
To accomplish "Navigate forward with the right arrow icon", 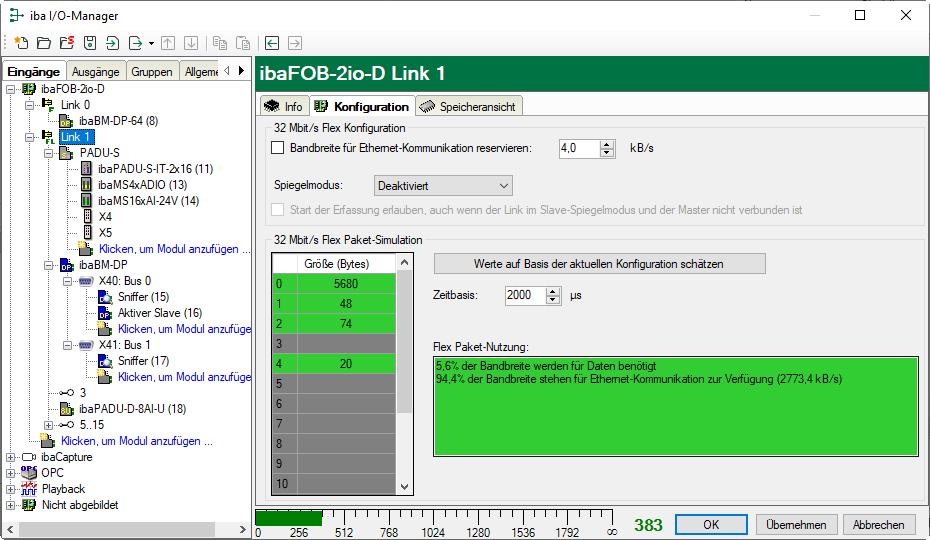I will click(x=295, y=43).
